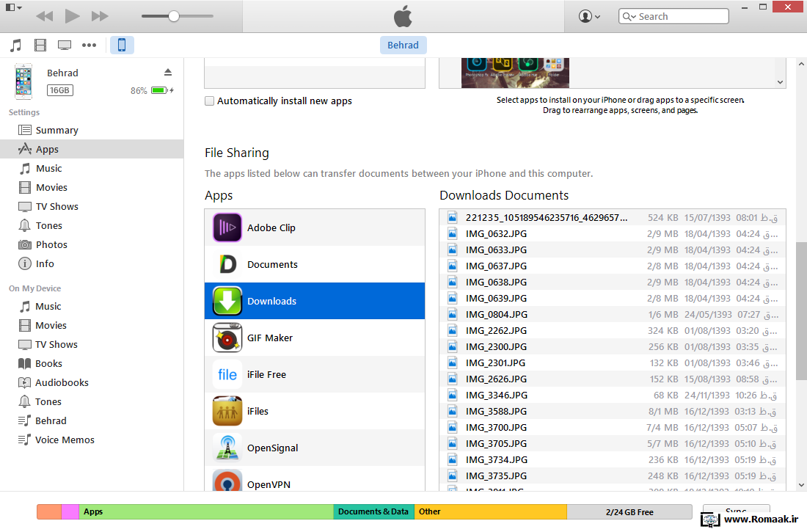Select file IMG_0638.JPG
Viewport: 807px width, 532px height.
tap(613, 283)
